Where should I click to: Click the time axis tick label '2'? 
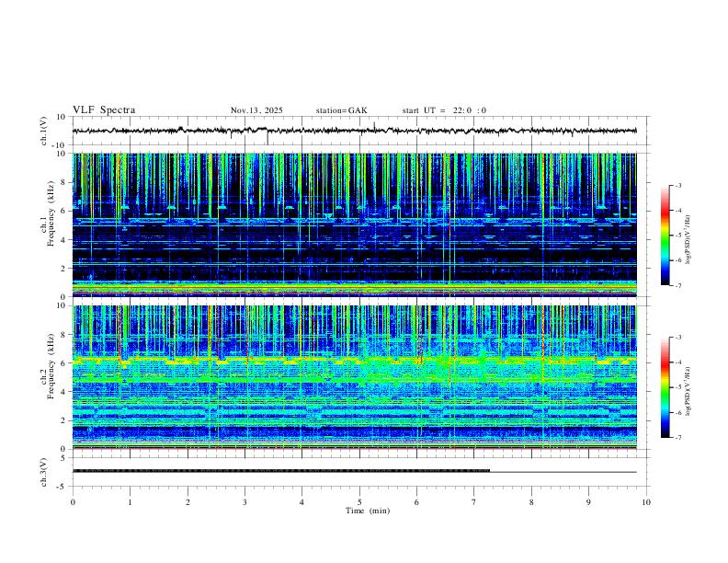[x=188, y=502]
